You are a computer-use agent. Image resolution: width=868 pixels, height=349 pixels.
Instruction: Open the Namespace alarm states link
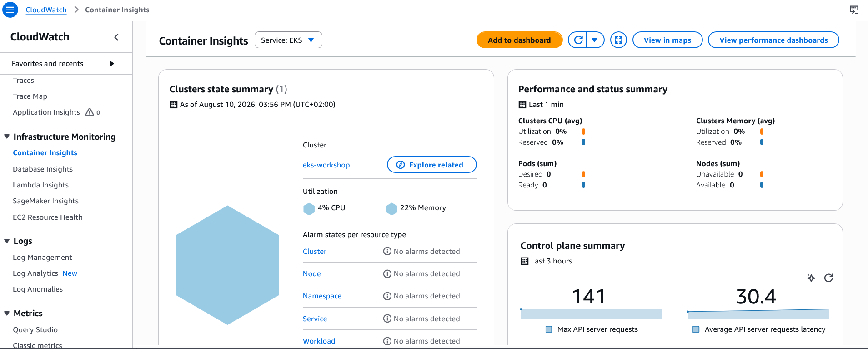click(x=322, y=296)
